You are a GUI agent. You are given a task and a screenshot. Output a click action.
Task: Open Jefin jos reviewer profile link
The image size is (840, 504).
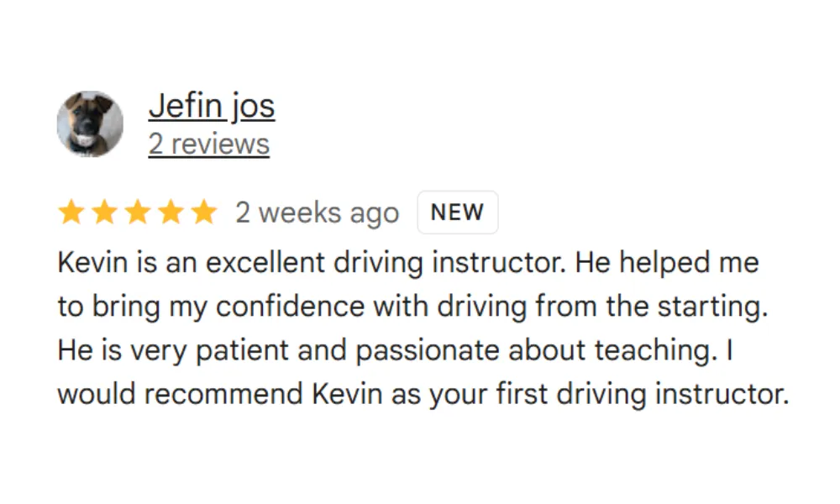click(212, 106)
